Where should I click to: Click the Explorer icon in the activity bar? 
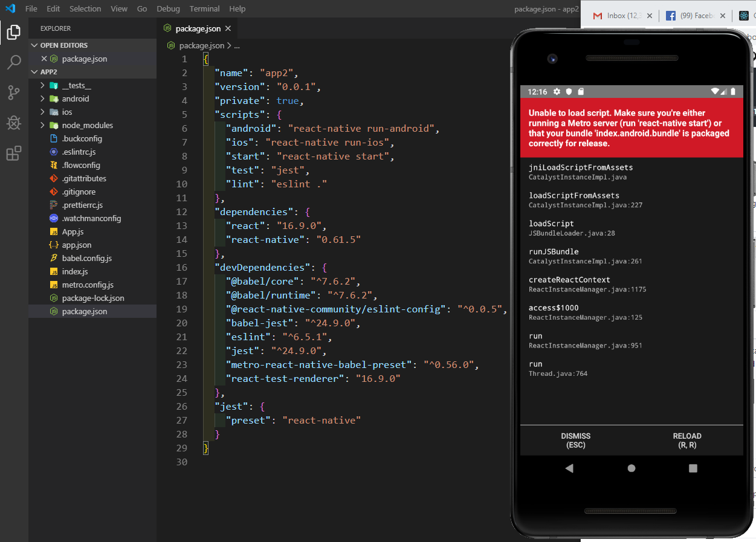(x=13, y=33)
